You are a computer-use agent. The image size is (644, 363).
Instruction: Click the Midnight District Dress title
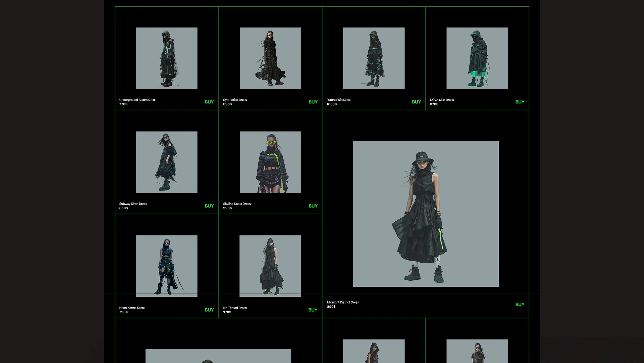[x=343, y=303]
